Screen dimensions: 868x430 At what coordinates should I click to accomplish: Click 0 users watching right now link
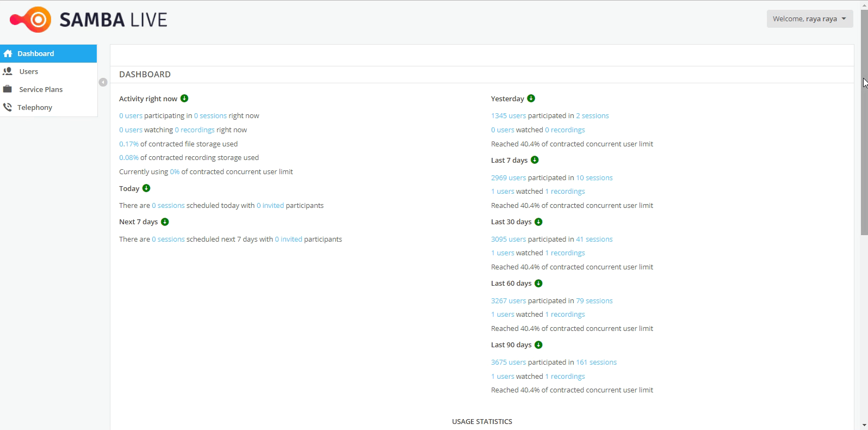point(131,130)
